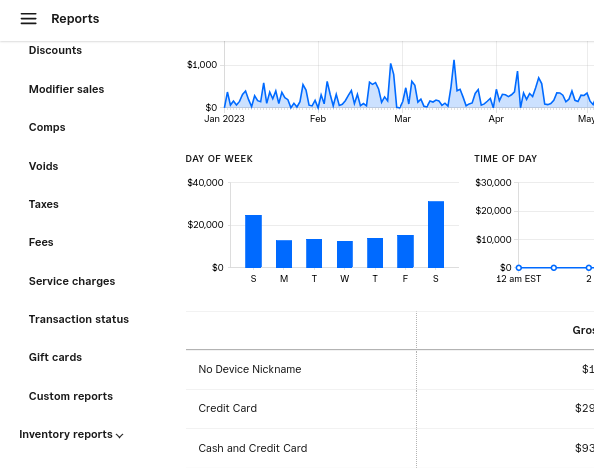Image resolution: width=594 pixels, height=468 pixels.
Task: Click the DAY OF WEEK chart heading
Action: click(x=219, y=159)
